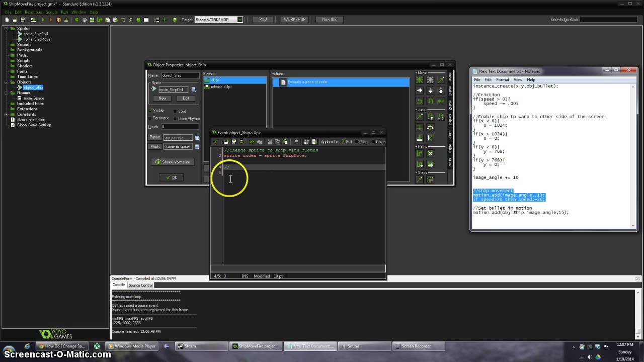Enable the Uses Physics checkbox
644x362 pixels.
[x=175, y=119]
